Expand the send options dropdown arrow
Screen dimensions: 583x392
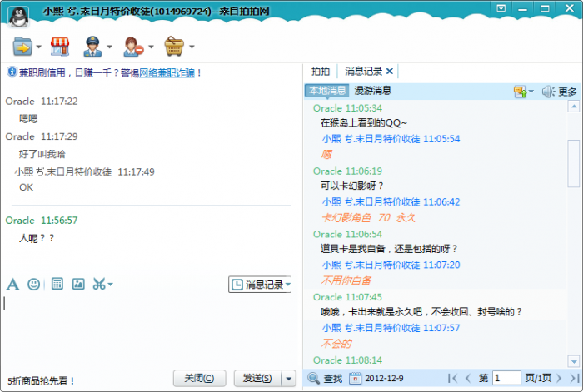point(288,379)
